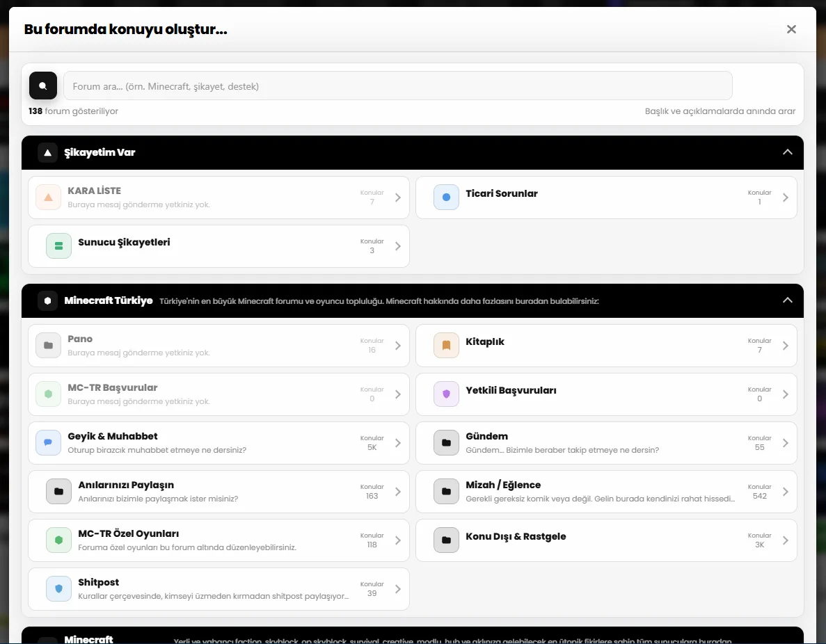826x644 pixels.
Task: Open the Gündem row chevron
Action: tap(786, 443)
